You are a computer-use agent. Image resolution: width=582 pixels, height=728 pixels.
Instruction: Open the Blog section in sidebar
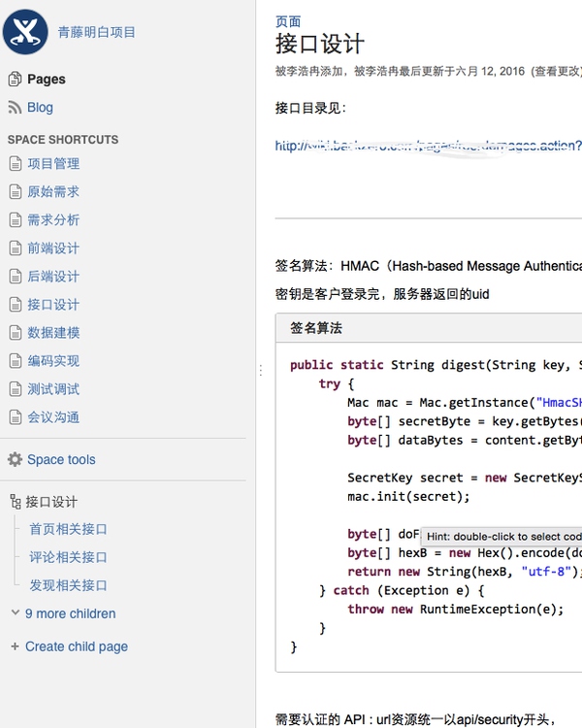pyautogui.click(x=40, y=107)
